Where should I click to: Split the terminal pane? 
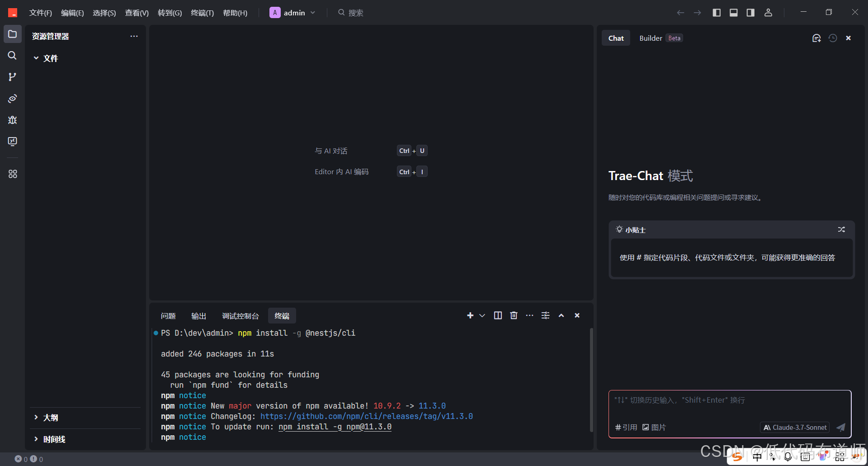[x=498, y=315]
